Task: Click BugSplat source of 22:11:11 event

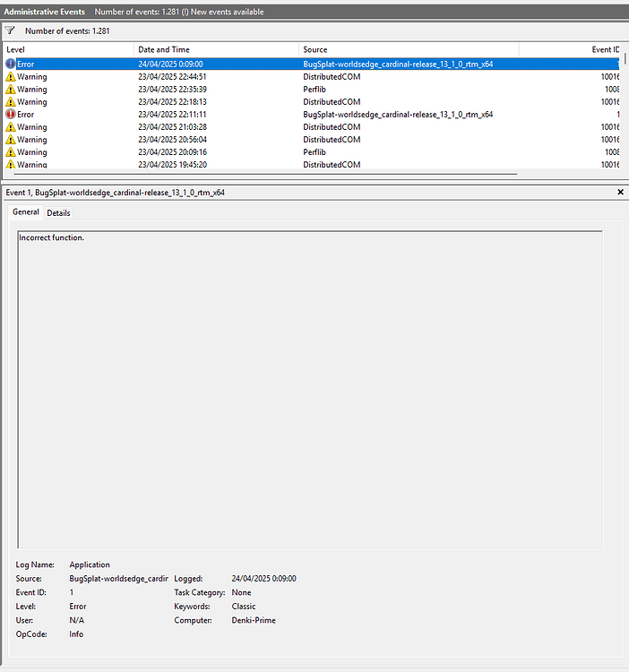Action: (x=398, y=115)
